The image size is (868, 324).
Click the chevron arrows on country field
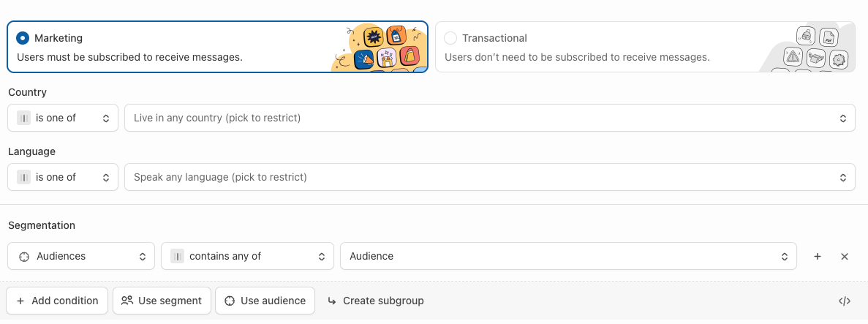[842, 118]
